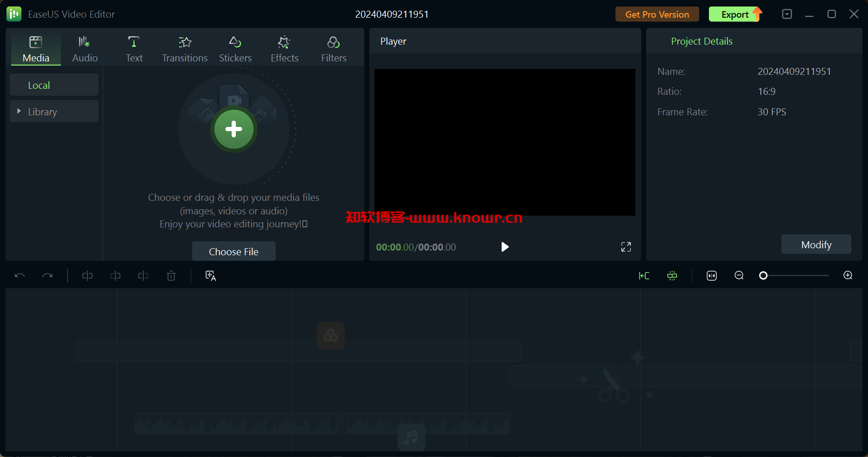Click the trim-right split icon
Viewport: 868px width, 457px height.
143,276
